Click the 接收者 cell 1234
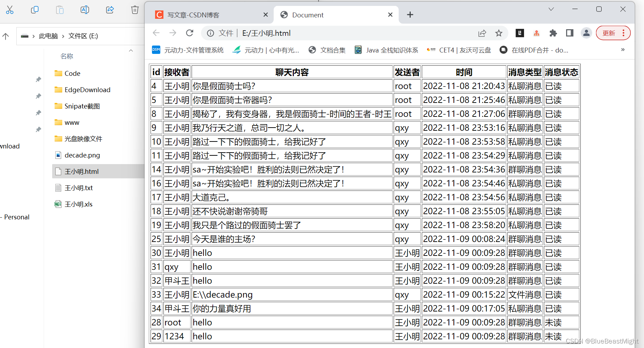Image resolution: width=644 pixels, height=348 pixels. (x=177, y=336)
